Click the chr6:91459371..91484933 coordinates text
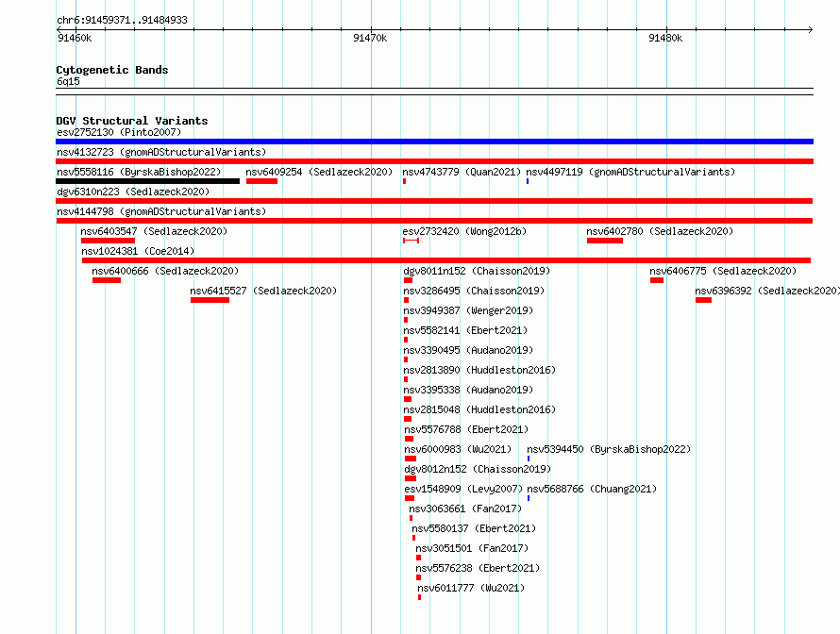840x634 pixels. [122, 20]
